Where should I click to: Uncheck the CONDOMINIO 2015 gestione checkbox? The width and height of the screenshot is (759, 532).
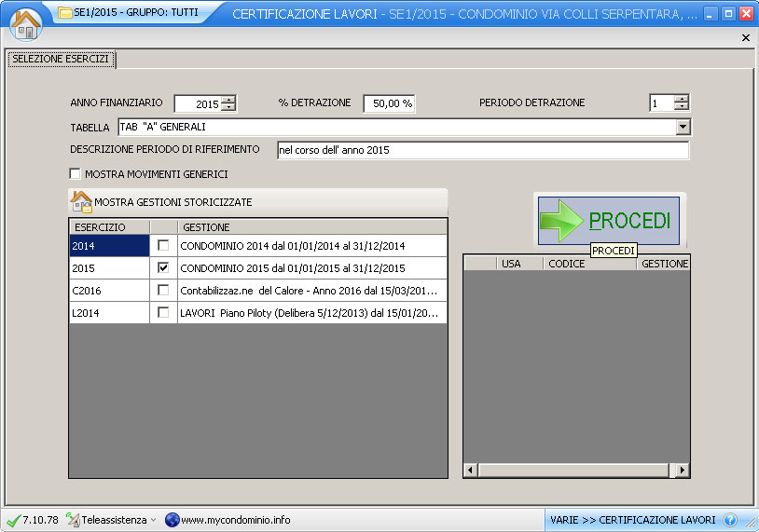tap(163, 267)
